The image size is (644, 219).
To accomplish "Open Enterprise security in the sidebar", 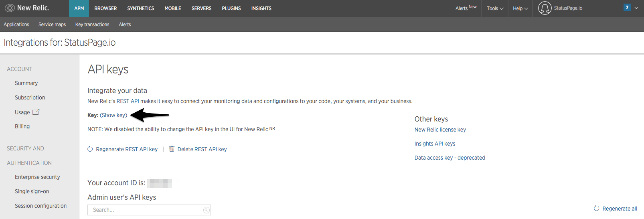I will (x=37, y=177).
